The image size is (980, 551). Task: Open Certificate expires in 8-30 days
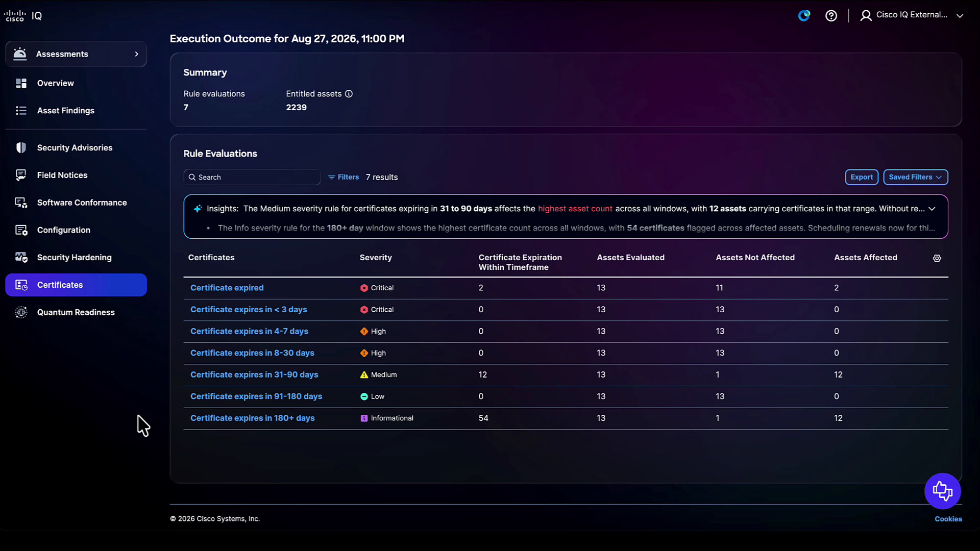pyautogui.click(x=252, y=353)
